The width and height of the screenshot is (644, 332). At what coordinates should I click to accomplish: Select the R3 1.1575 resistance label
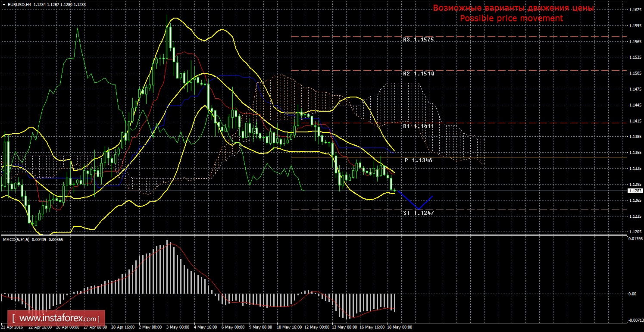click(419, 40)
